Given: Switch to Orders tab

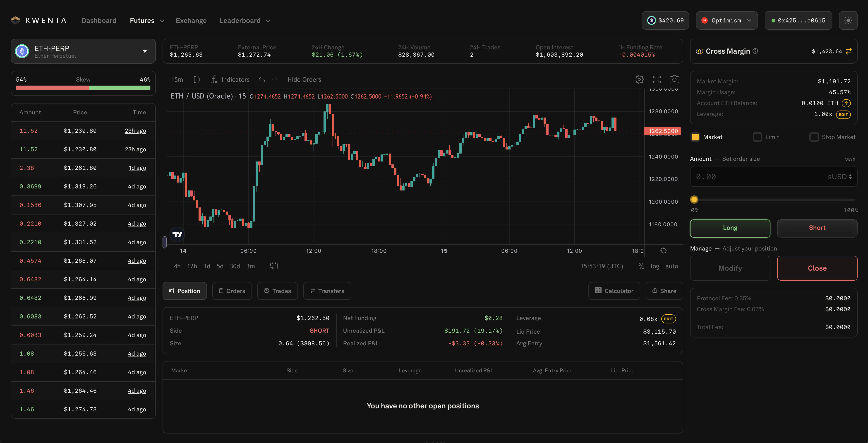Looking at the screenshot, I should pos(232,291).
